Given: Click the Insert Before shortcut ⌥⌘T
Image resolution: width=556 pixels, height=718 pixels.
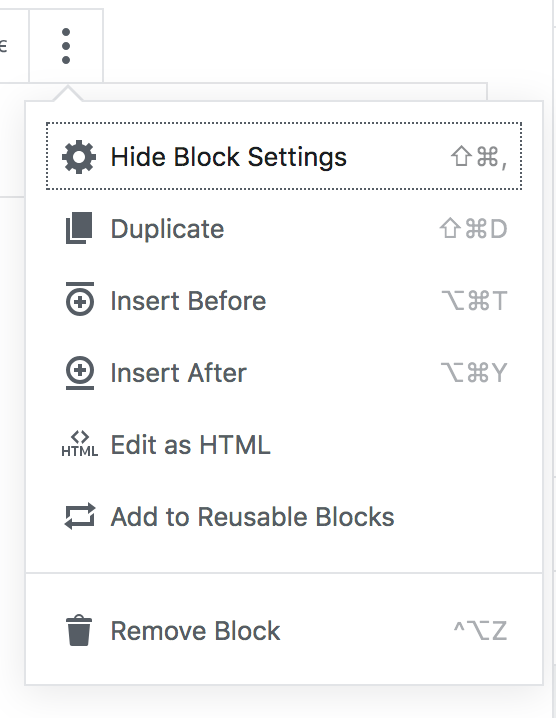Looking at the screenshot, I should 474,300.
